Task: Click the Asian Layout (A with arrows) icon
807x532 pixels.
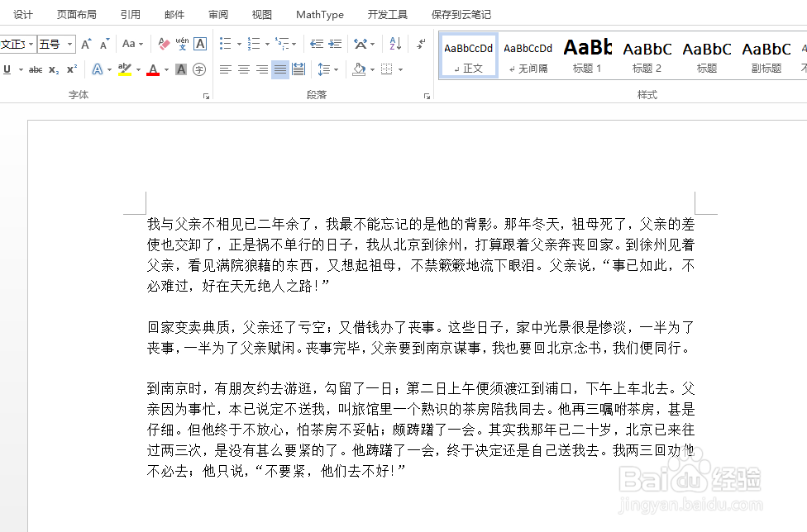Action: point(361,44)
